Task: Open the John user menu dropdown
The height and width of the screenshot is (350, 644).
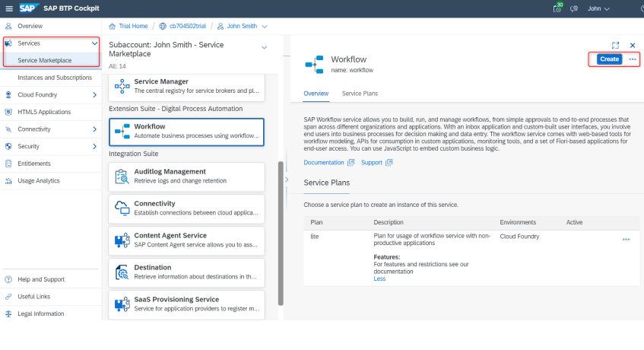Action: pos(601,8)
